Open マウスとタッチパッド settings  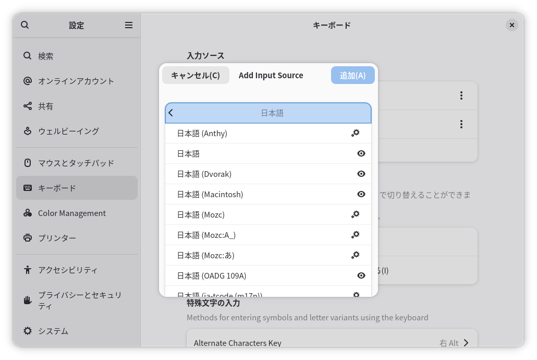[77, 163]
